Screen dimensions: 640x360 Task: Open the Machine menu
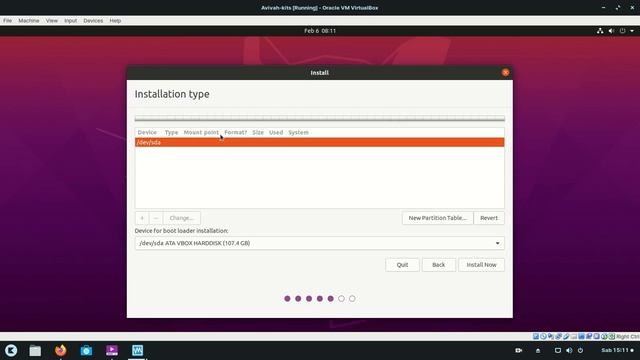click(29, 20)
